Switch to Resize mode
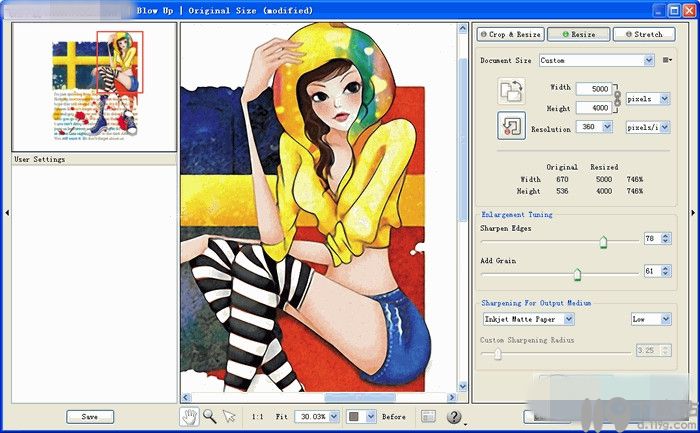The image size is (700, 433). point(579,34)
